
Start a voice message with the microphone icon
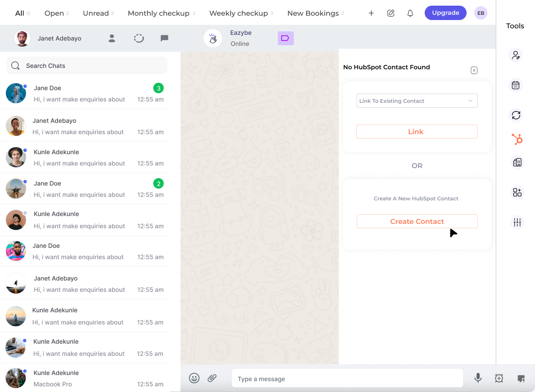478,378
